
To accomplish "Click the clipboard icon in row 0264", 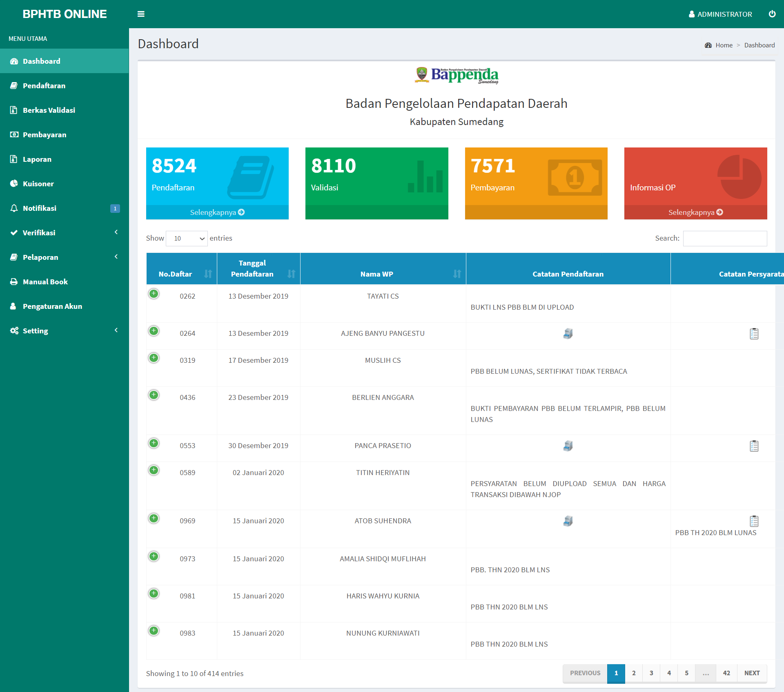I will pos(754,334).
